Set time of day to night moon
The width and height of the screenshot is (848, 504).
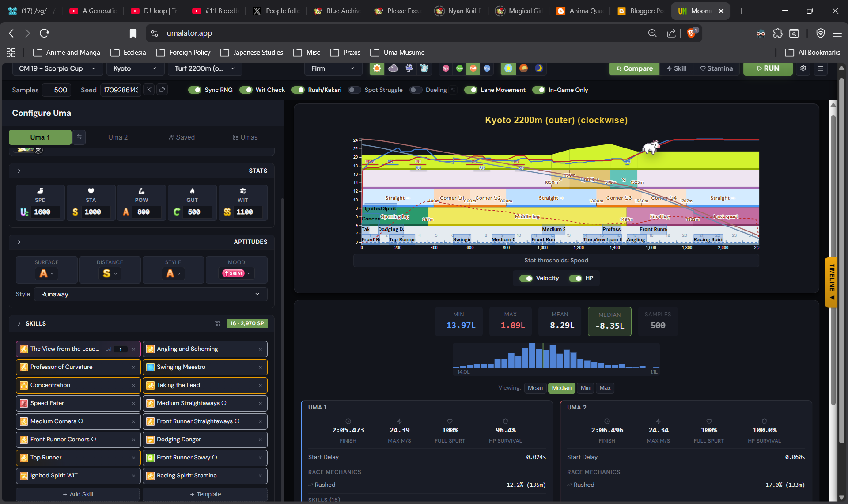coord(539,68)
